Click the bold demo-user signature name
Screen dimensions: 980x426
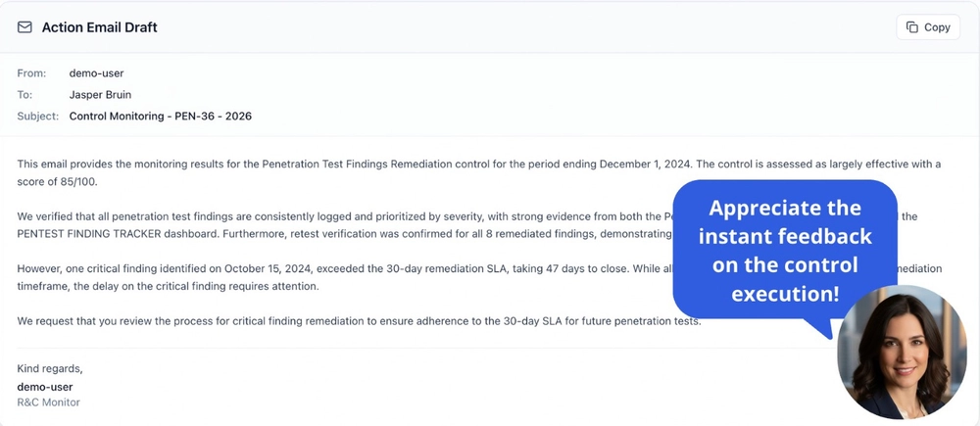point(45,386)
